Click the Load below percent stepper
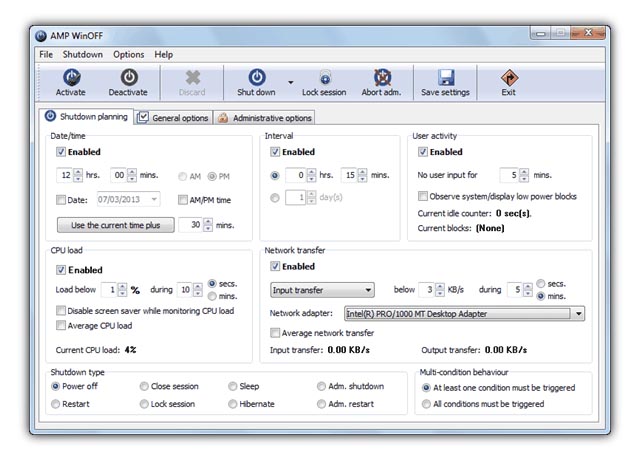 click(x=122, y=290)
